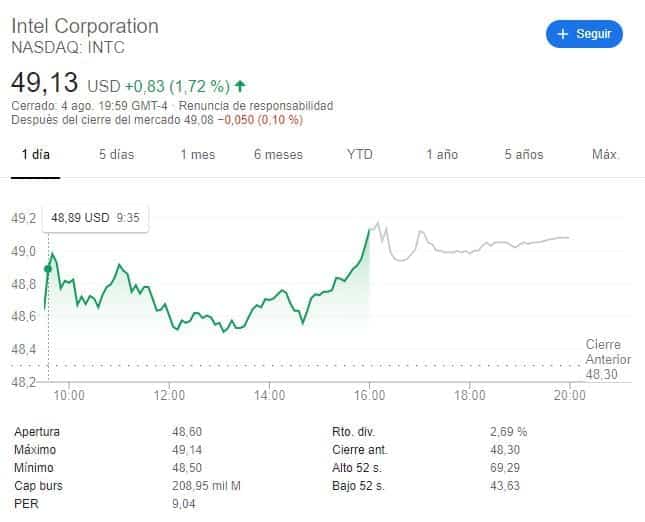This screenshot has width=645, height=522.
Task: Show the 1 año chart
Action: (x=442, y=155)
